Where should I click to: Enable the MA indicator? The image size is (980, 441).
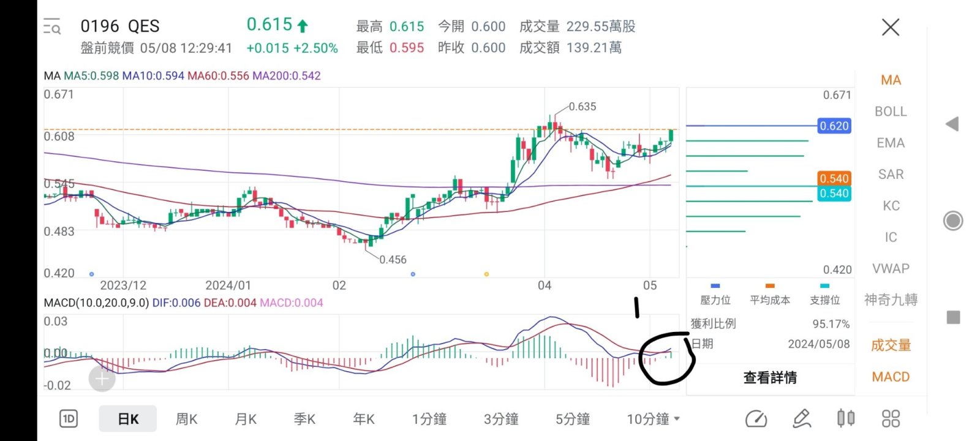coord(891,80)
